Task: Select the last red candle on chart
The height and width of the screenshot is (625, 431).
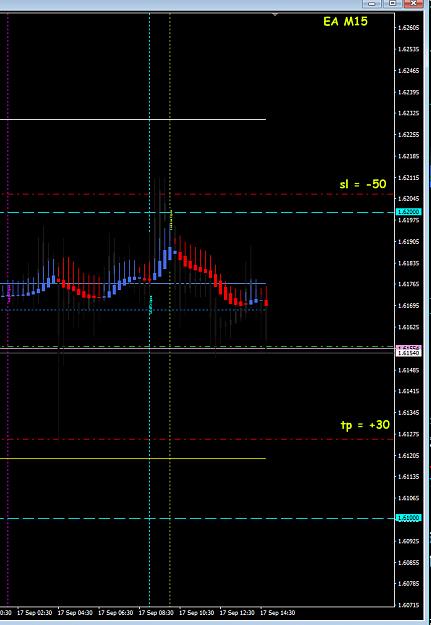Action: [266, 303]
